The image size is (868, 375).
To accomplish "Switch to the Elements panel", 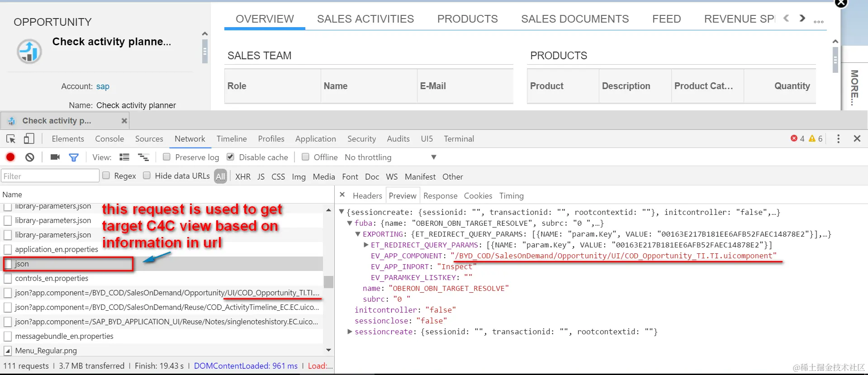I will (68, 139).
